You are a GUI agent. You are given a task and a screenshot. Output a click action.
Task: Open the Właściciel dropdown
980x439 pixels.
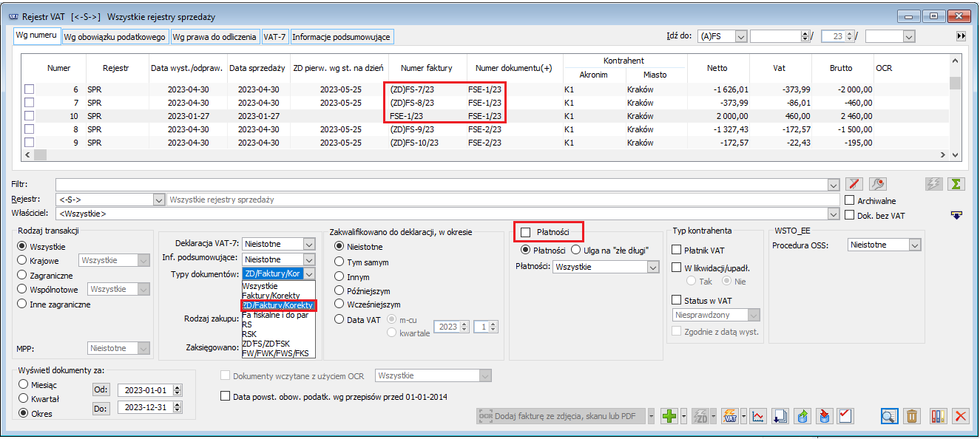834,214
